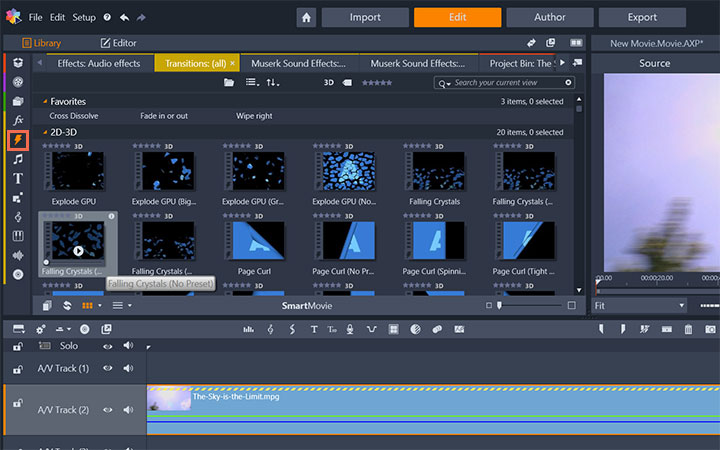This screenshot has height=450, width=720.
Task: Select the Effects fx sidebar icon
Action: click(x=18, y=120)
